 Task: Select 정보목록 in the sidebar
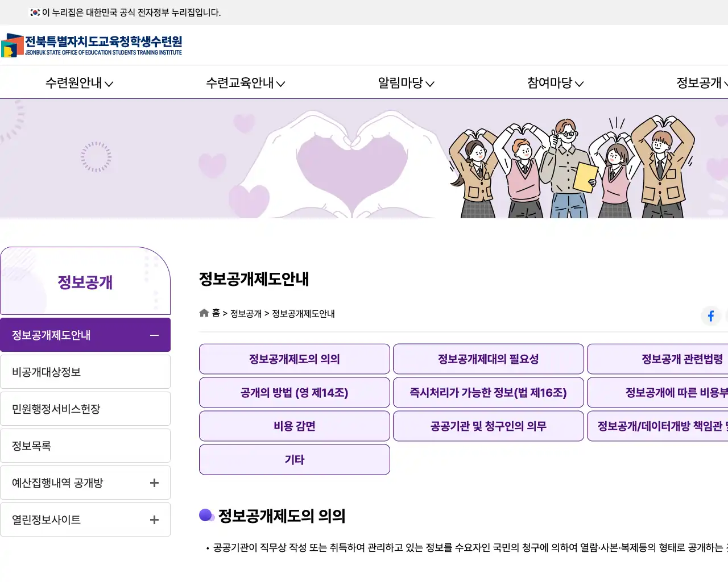coord(85,446)
